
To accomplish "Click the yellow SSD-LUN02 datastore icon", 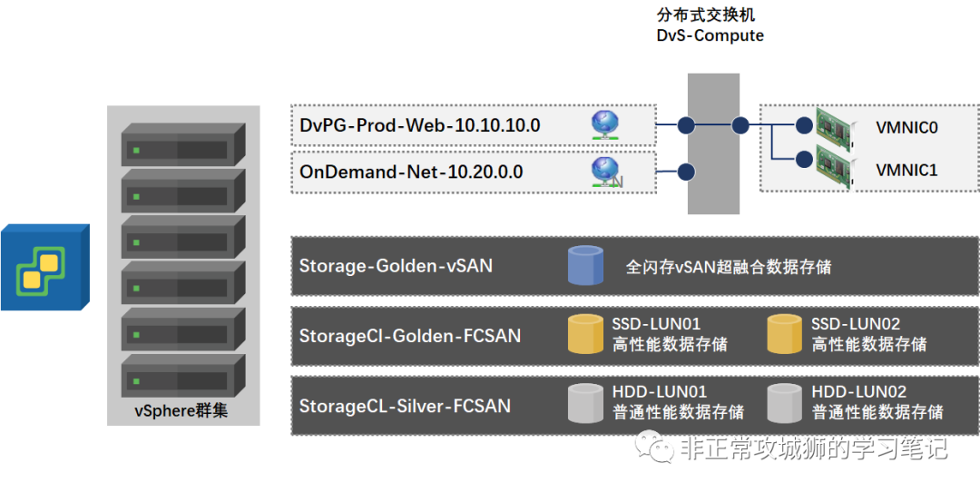I will tap(784, 335).
